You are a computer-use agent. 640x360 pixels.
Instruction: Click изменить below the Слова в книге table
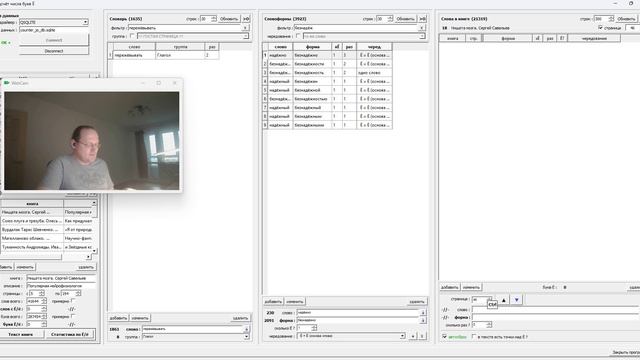(x=471, y=287)
